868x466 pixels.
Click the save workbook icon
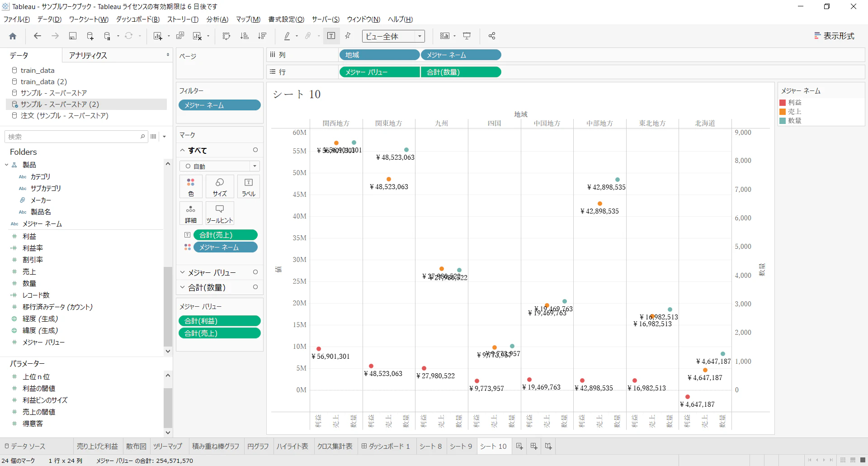pyautogui.click(x=72, y=36)
